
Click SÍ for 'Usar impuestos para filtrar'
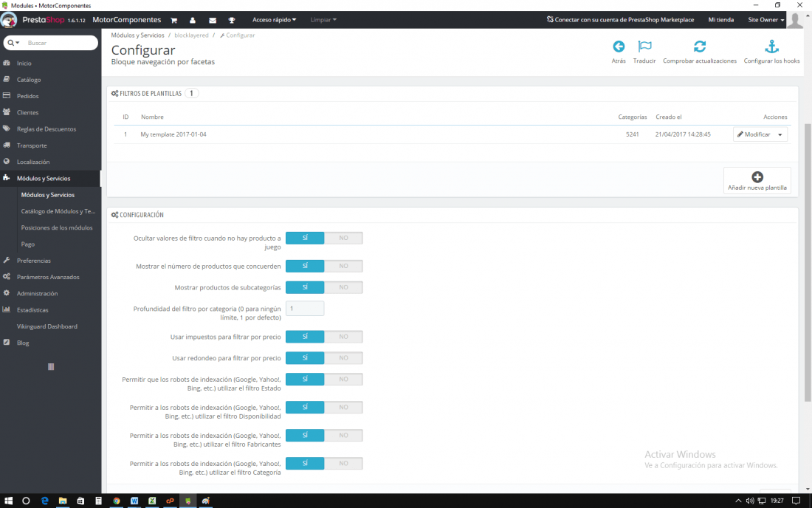pos(305,337)
